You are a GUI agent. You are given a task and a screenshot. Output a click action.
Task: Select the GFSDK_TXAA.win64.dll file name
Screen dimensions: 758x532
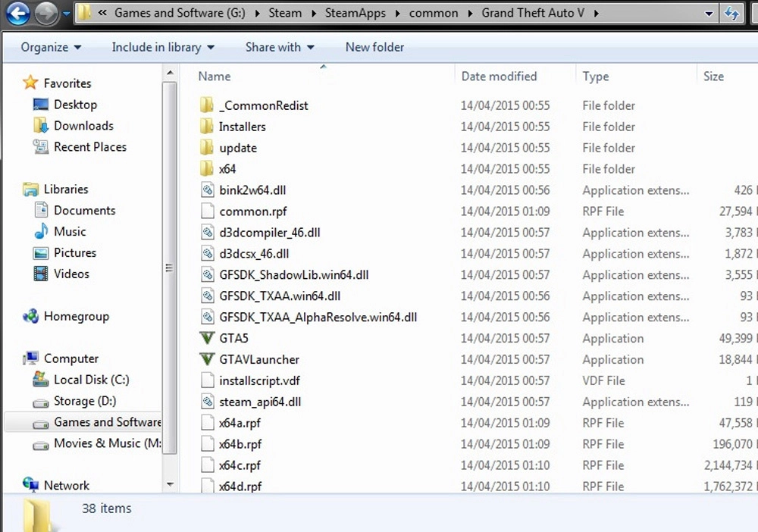[280, 296]
